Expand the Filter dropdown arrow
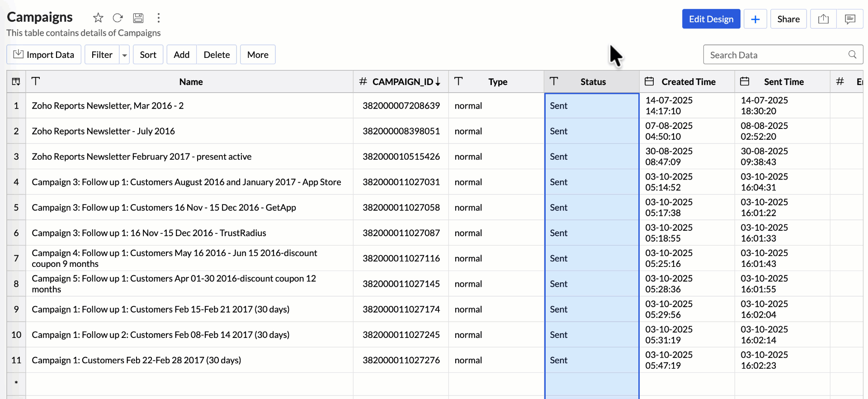 coord(124,55)
